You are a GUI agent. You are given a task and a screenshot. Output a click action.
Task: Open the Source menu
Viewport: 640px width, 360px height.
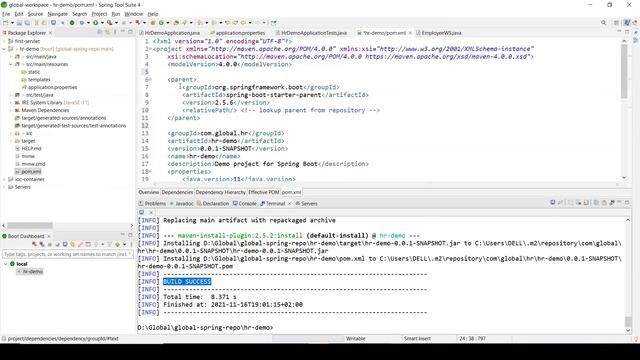coord(35,14)
